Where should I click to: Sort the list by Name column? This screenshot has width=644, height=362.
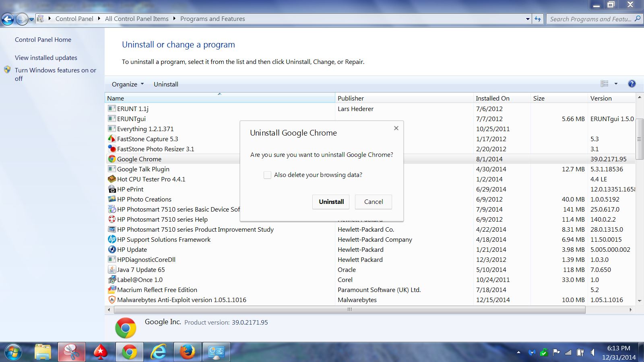click(x=220, y=98)
